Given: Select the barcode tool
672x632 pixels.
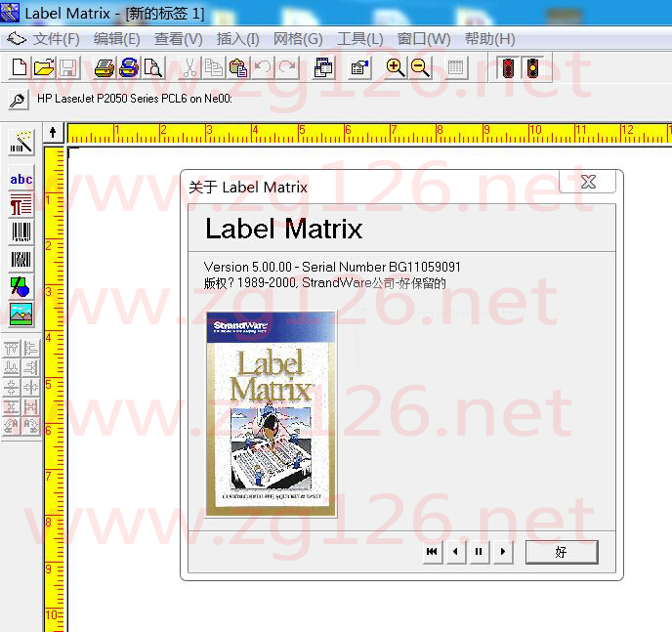Looking at the screenshot, I should pos(21,232).
